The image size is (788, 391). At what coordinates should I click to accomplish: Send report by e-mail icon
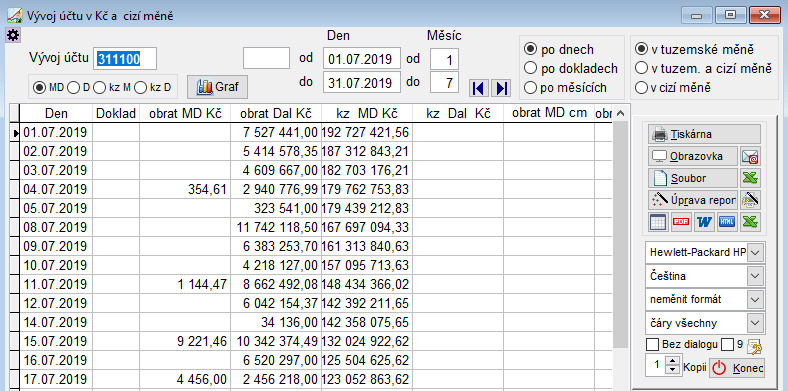(751, 156)
